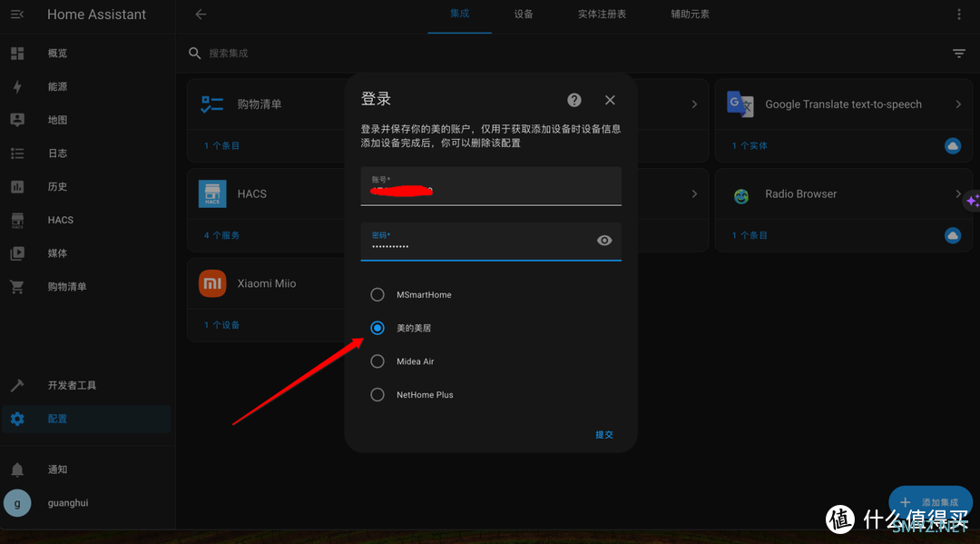Screen dimensions: 980x544
Task: Open the 能源 energy lightning icon
Action: [x=17, y=86]
